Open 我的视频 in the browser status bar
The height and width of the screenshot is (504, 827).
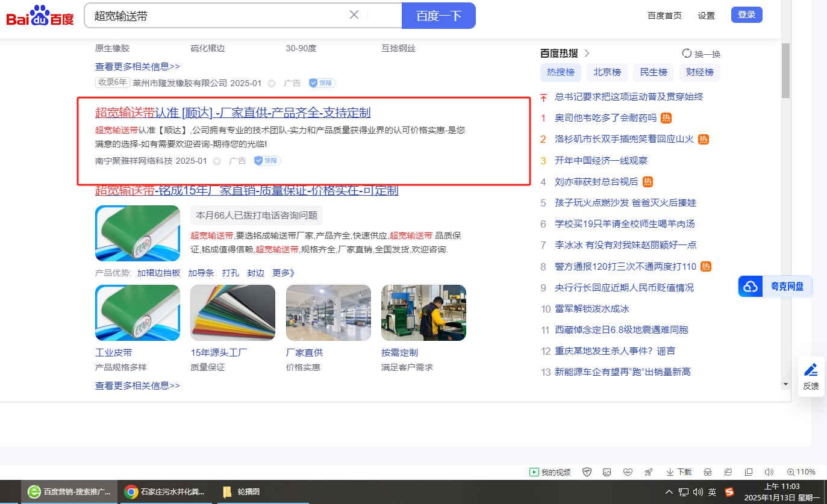coord(550,472)
